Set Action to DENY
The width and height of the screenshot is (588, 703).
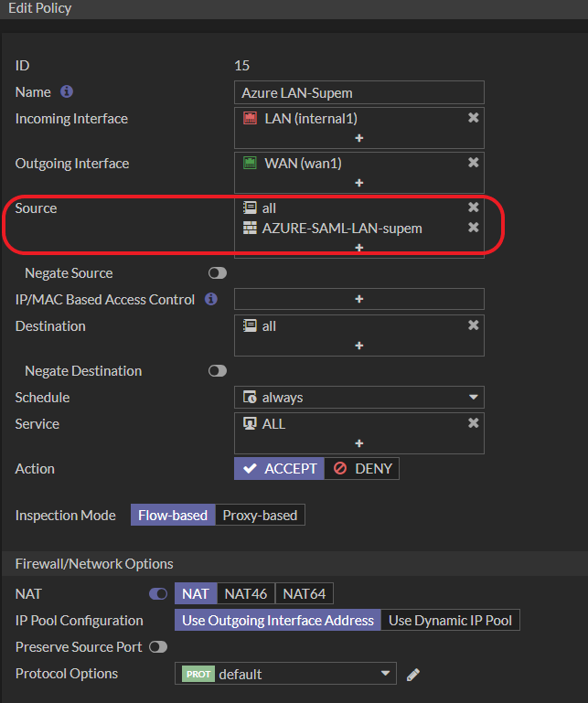pos(362,469)
